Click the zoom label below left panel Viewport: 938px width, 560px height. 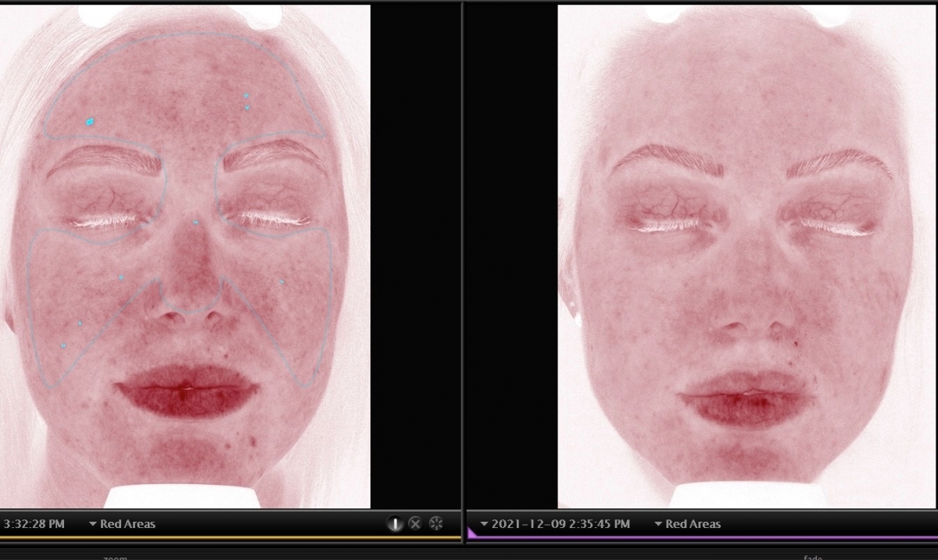[116, 557]
